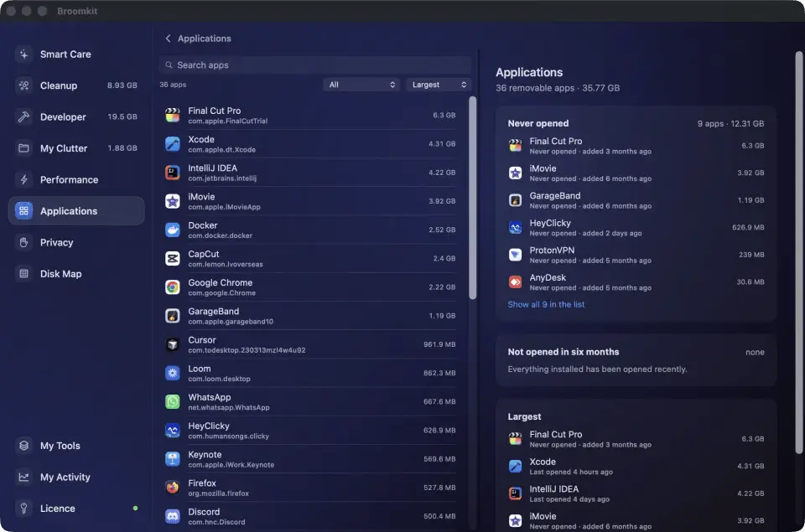Screen dimensions: 805x532
Task: Click the Licence green status dot
Action: [x=136, y=509]
